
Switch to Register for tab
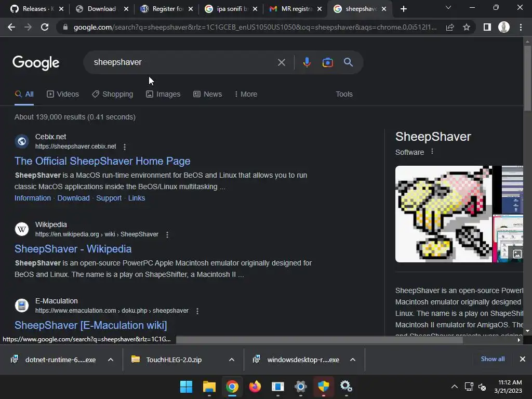163,9
